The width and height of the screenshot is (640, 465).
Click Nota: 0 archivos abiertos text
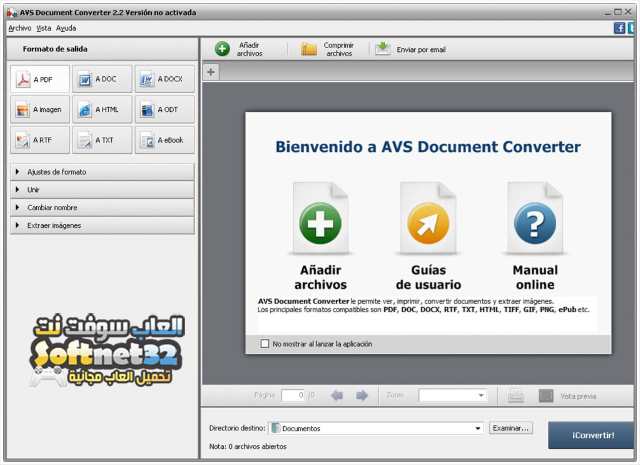point(248,447)
